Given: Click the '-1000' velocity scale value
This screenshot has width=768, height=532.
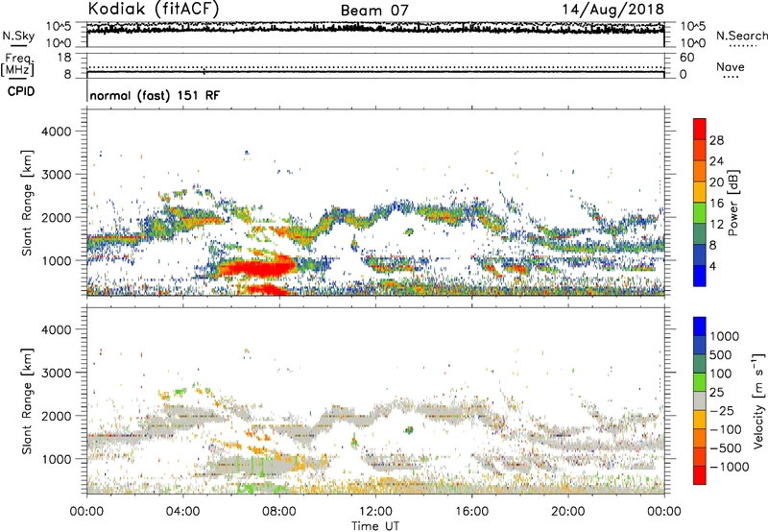Looking at the screenshot, I should [730, 467].
